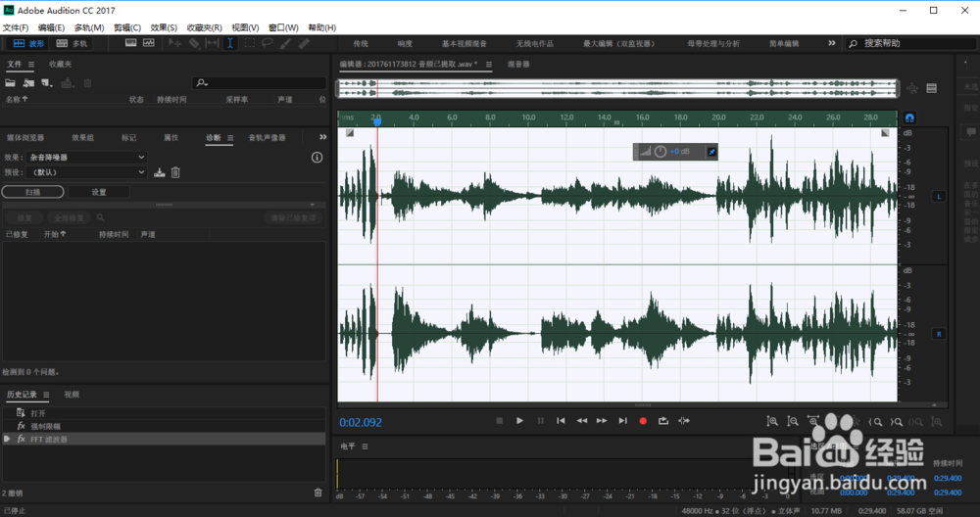The height and width of the screenshot is (517, 980).
Task: Pause playback
Action: click(x=541, y=421)
